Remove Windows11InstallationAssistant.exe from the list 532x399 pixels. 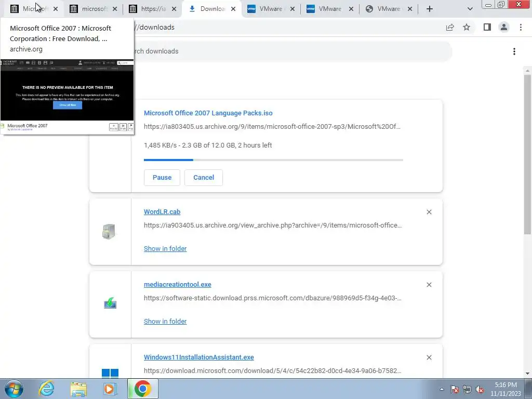(x=429, y=357)
